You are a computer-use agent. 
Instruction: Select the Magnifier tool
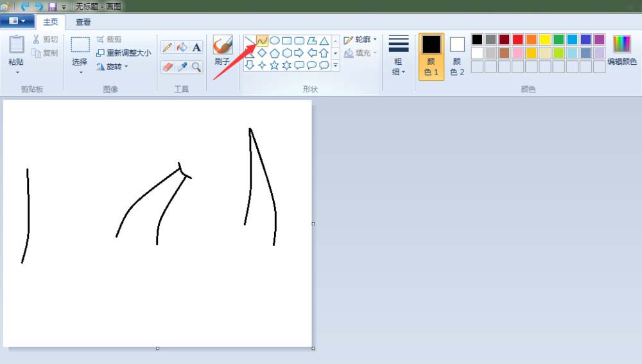(196, 67)
